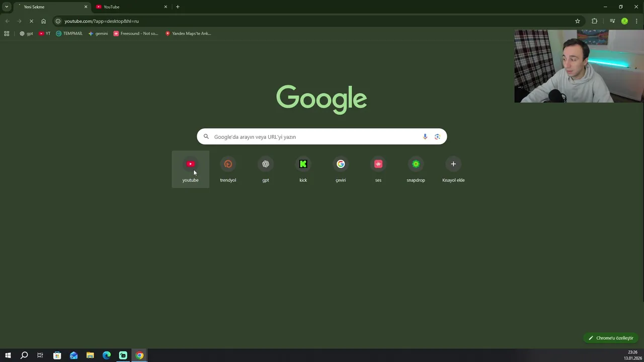
Task: Bookmark this page with the star icon
Action: click(578, 21)
